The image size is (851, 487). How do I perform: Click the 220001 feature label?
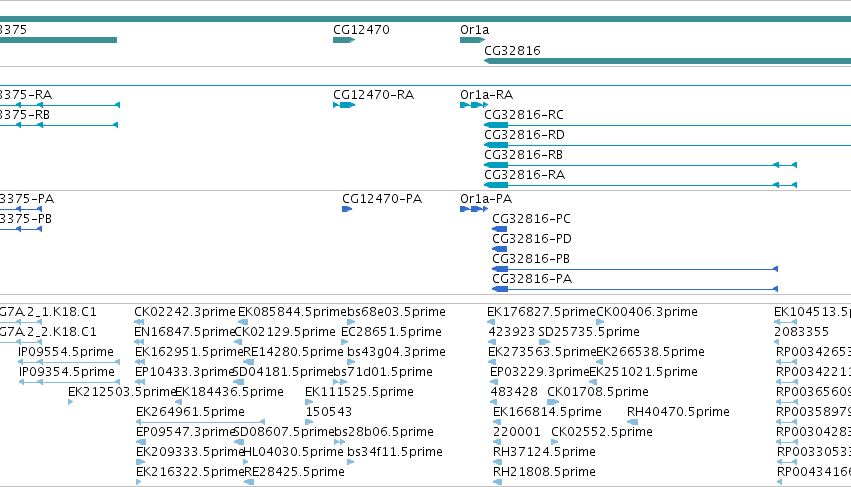pos(517,432)
